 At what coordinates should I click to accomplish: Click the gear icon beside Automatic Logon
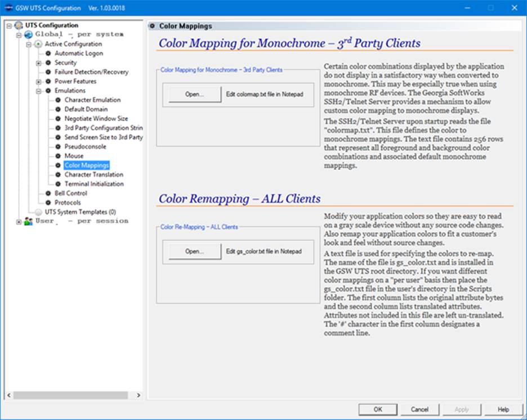48,53
